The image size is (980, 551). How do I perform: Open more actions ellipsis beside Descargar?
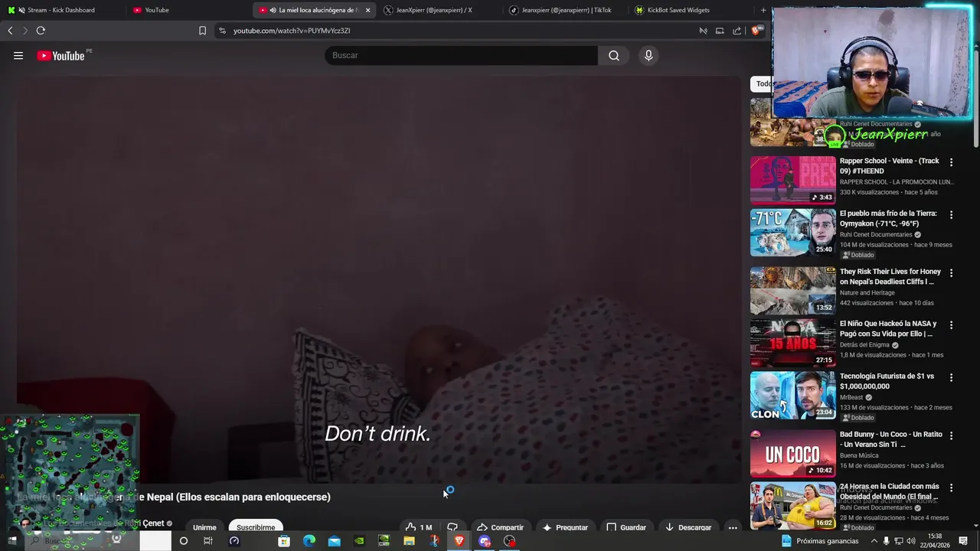coord(733,527)
